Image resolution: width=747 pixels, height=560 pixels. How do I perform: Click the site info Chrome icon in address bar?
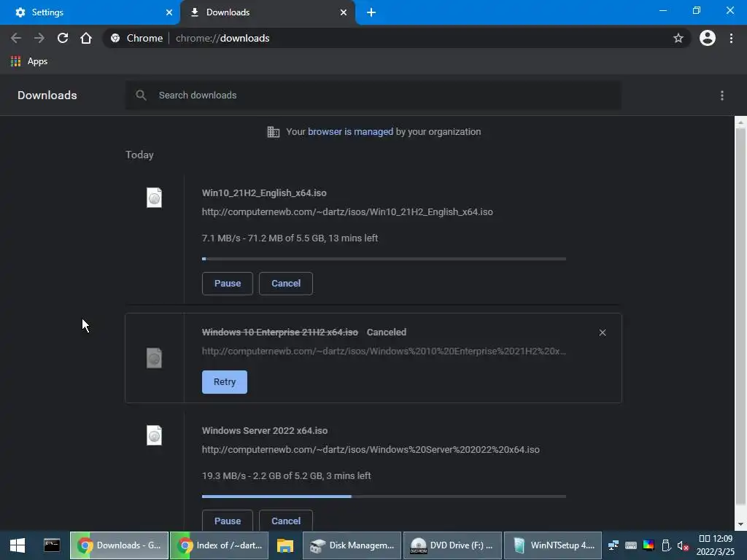point(115,38)
